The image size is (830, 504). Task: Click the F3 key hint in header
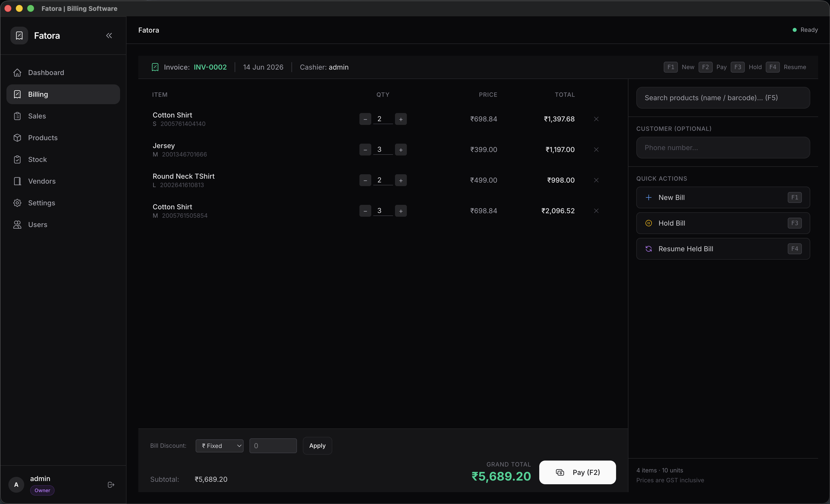point(737,67)
